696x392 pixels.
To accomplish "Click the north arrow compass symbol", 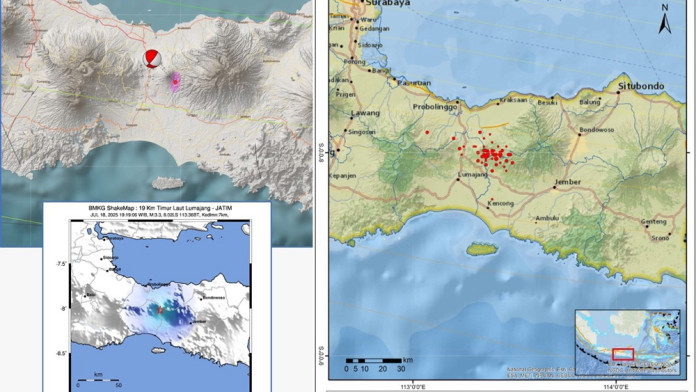I will tap(664, 19).
